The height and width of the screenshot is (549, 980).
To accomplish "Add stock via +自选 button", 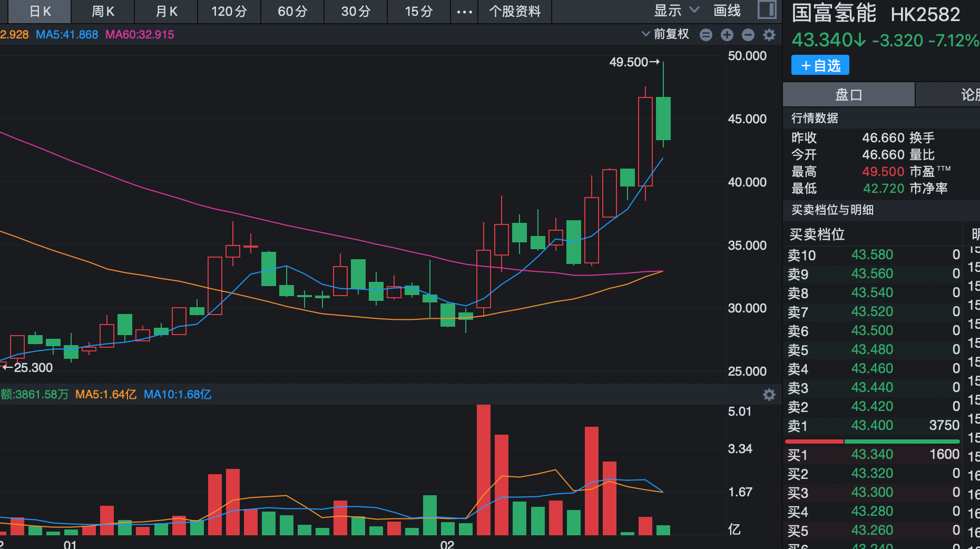I will 820,65.
